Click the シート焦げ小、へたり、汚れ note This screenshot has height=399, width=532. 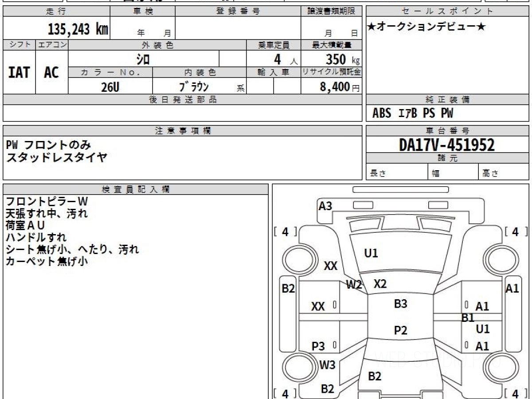(x=72, y=250)
